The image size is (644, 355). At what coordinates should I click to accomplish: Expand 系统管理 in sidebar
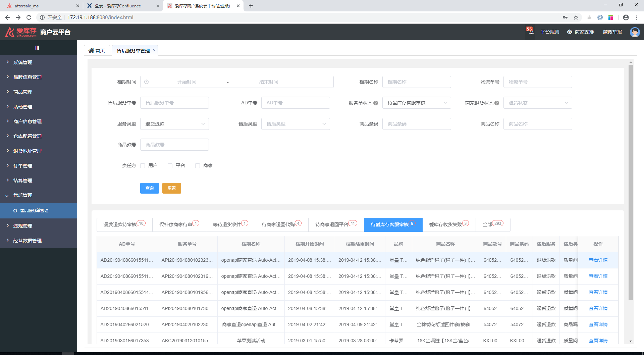[39, 62]
